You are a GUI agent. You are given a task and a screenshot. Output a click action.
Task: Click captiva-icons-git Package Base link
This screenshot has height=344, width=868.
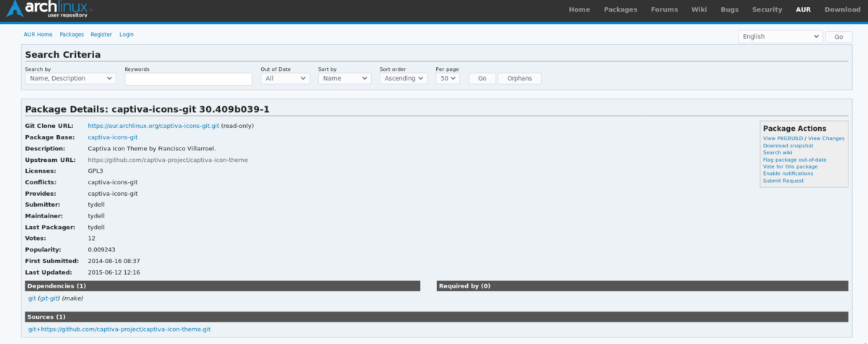point(113,137)
